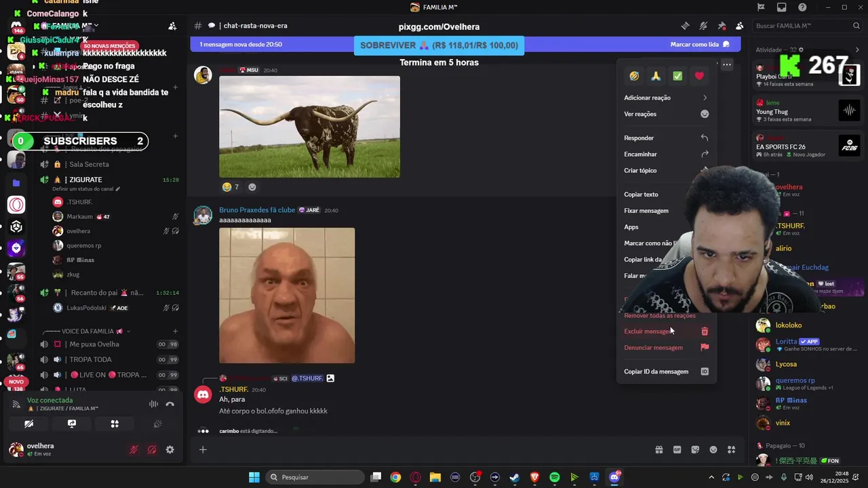Screen dimensions: 868x488
Task: Toggle the channel notification bell icon
Action: point(703,26)
